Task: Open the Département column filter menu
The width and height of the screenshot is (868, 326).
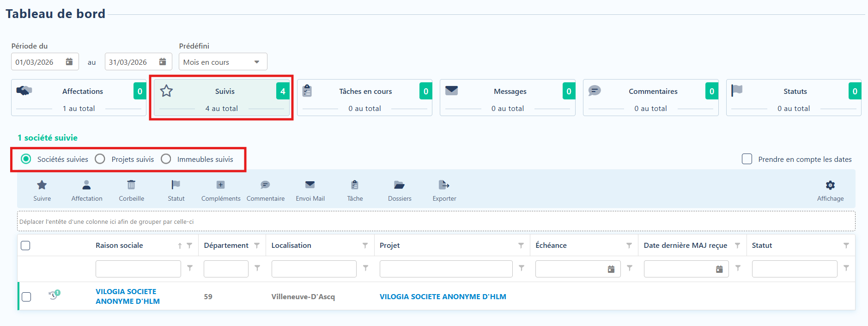Action: pos(257,246)
